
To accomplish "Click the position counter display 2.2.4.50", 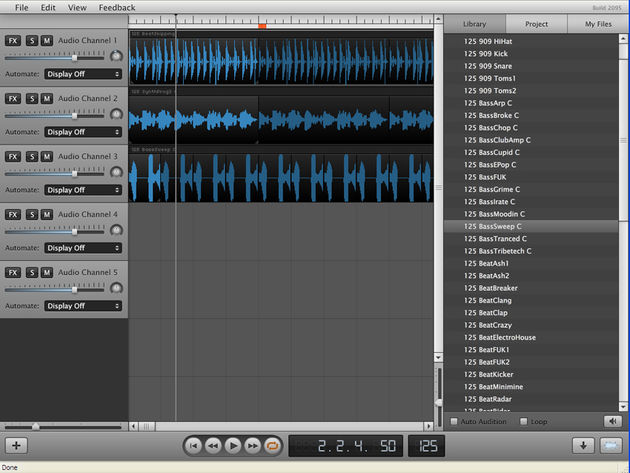I will (x=346, y=446).
